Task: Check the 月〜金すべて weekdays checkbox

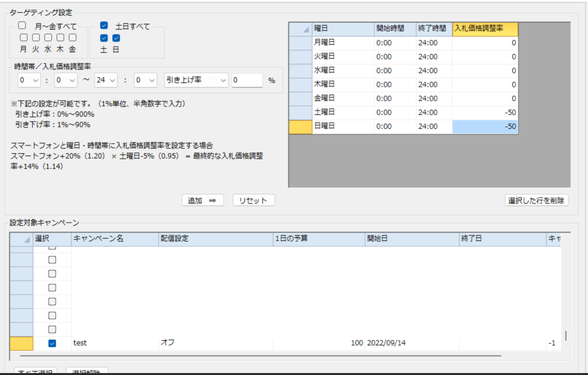Action: pyautogui.click(x=22, y=25)
